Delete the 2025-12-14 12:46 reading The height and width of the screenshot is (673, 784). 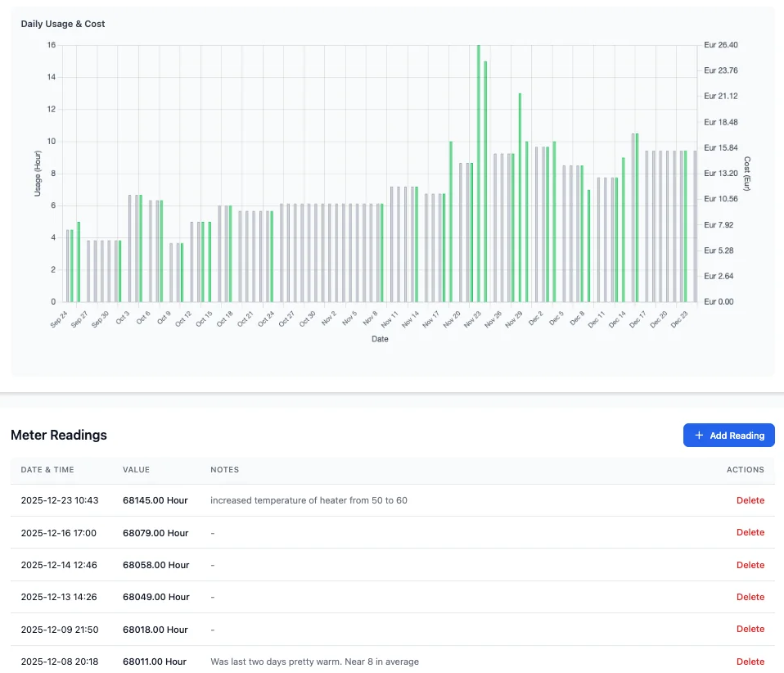point(750,565)
